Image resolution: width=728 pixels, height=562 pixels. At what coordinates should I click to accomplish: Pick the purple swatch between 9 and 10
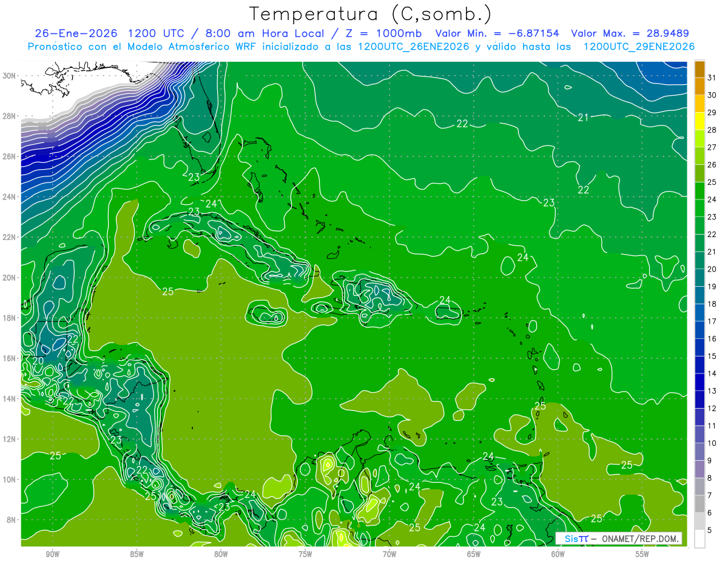click(699, 452)
